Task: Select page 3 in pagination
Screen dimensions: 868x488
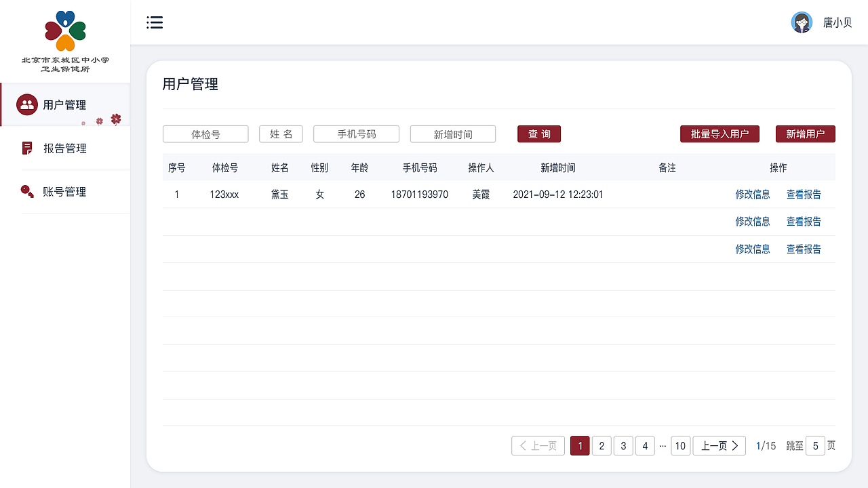Action: point(623,445)
